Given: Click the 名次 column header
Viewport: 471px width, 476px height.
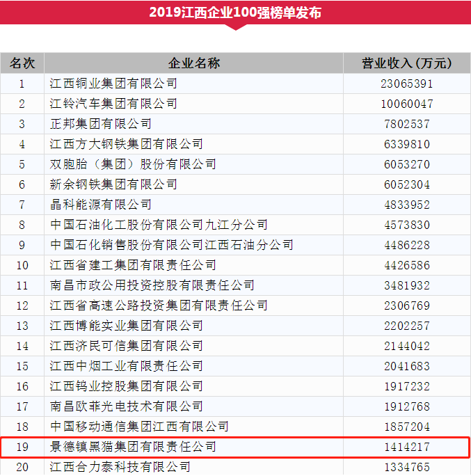Looking at the screenshot, I should [22, 63].
